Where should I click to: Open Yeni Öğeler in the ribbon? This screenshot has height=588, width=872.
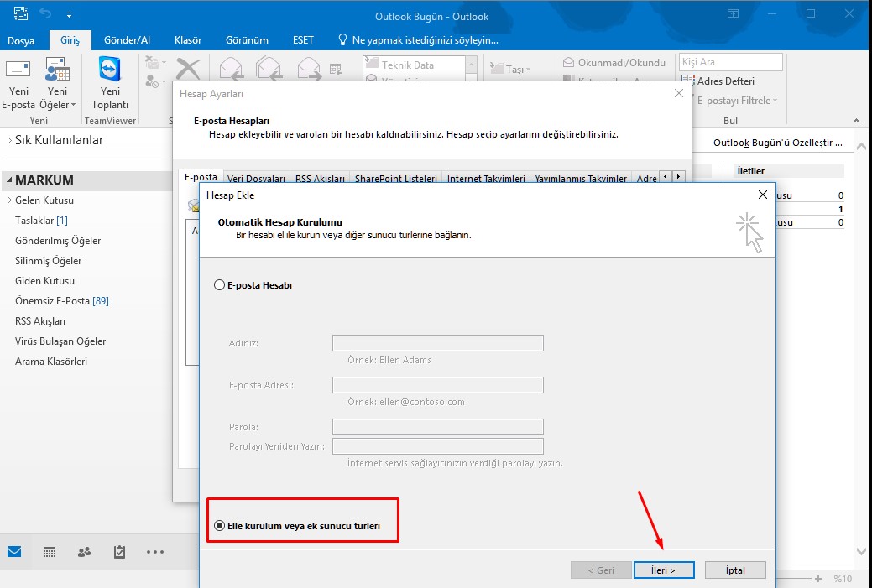(x=57, y=83)
